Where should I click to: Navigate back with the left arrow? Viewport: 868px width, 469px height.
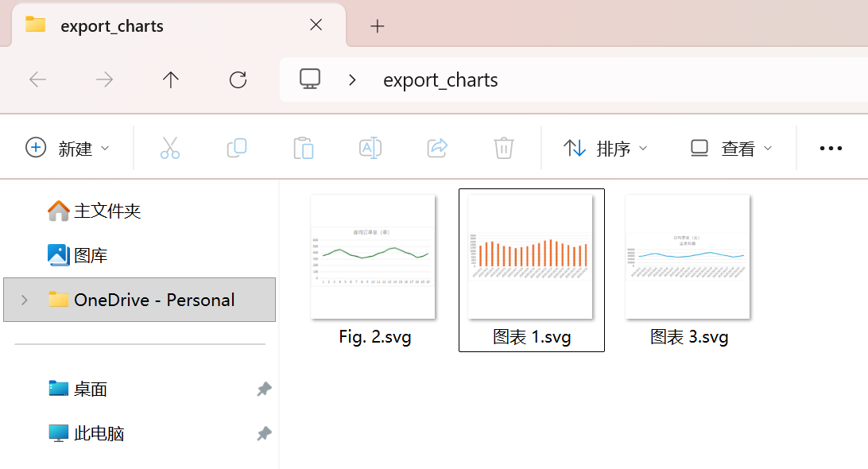(x=38, y=79)
